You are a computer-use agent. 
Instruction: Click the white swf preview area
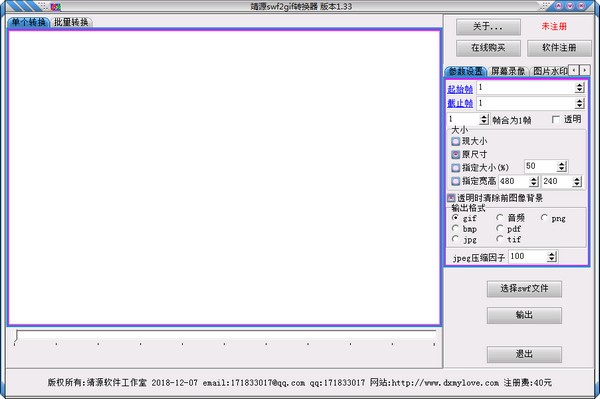point(225,178)
